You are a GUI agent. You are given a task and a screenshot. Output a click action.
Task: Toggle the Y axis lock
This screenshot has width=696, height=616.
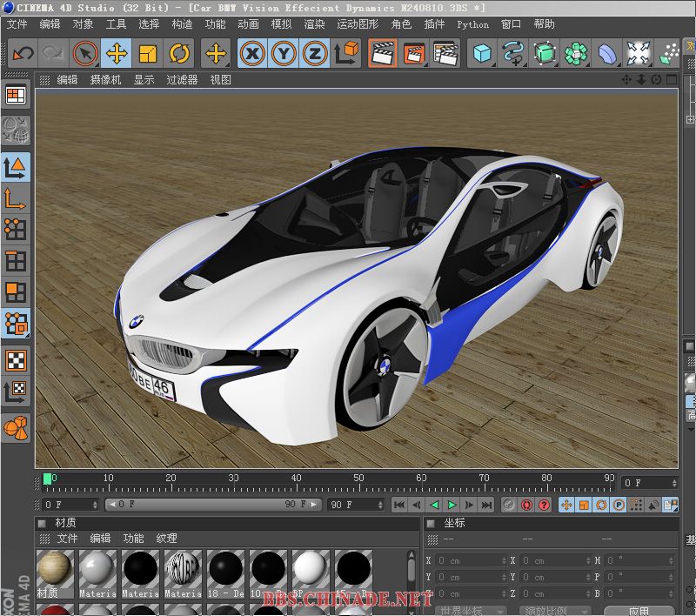point(284,54)
